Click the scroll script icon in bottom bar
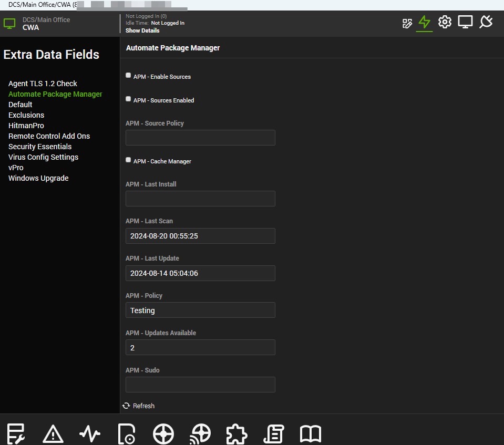 [x=274, y=434]
